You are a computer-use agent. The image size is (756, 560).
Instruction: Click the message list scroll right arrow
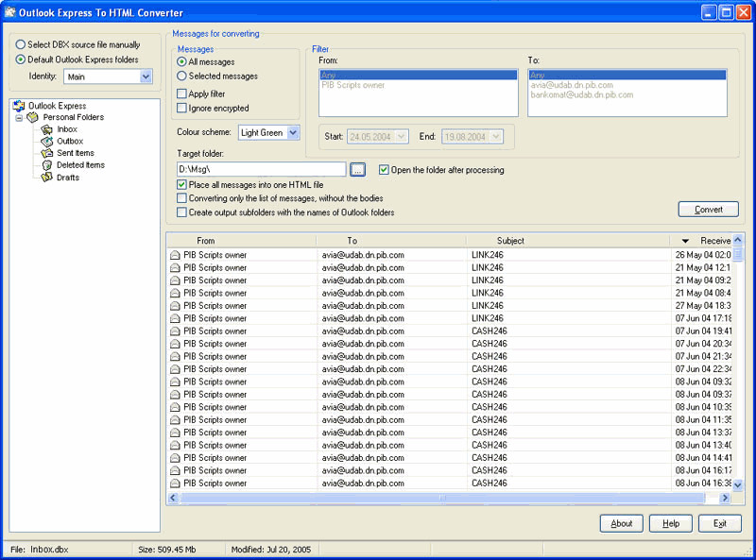coord(725,498)
